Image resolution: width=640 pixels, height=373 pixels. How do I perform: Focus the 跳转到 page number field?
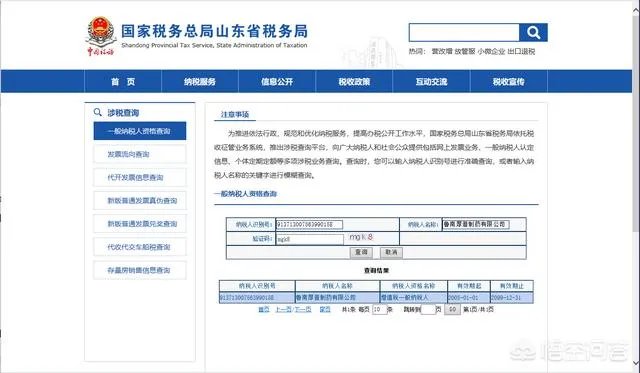tap(428, 310)
